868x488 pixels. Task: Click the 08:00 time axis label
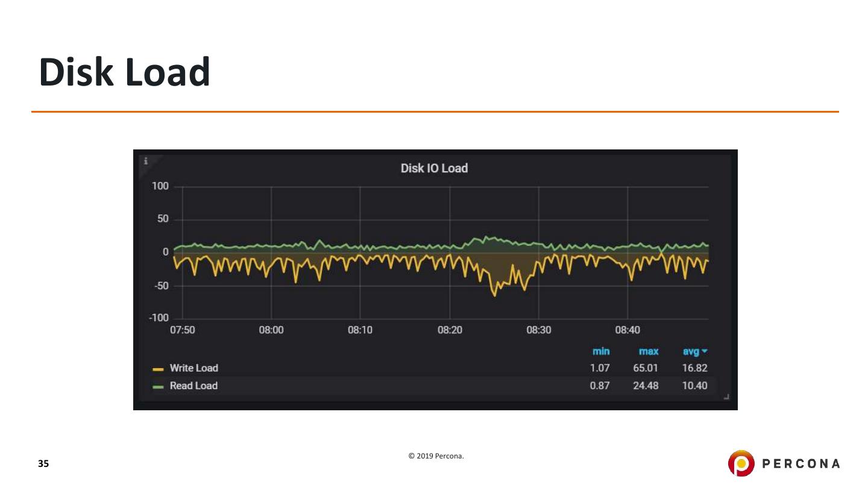click(x=271, y=330)
